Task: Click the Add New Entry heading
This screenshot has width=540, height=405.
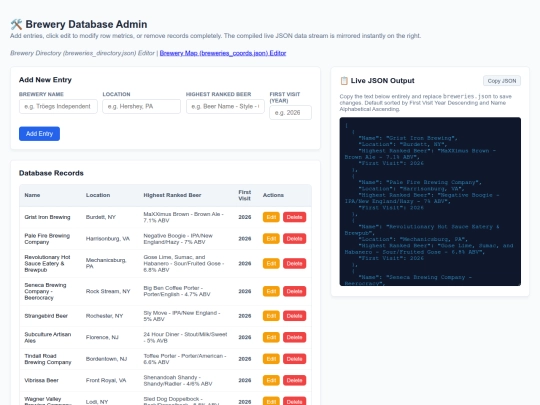Action: tap(45, 80)
